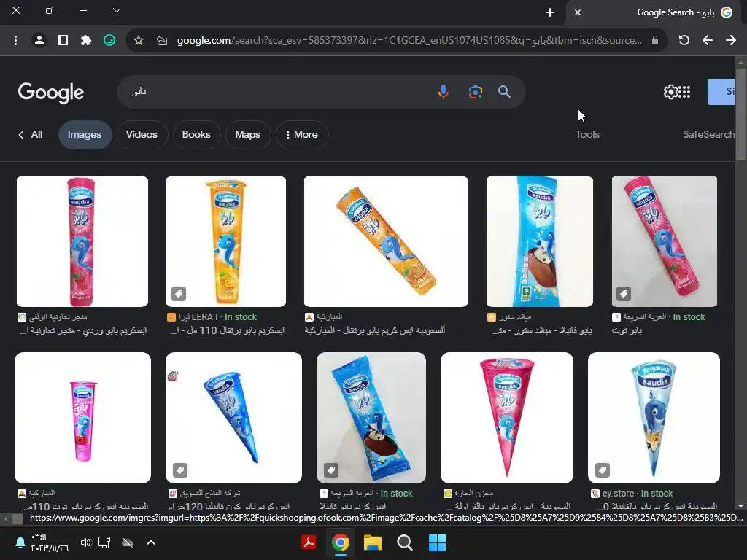747x560 pixels.
Task: Click the blue Sign in button
Action: coord(721,91)
